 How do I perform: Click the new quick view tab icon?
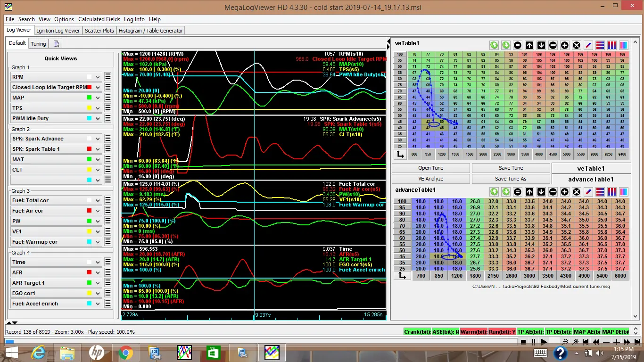tap(56, 44)
